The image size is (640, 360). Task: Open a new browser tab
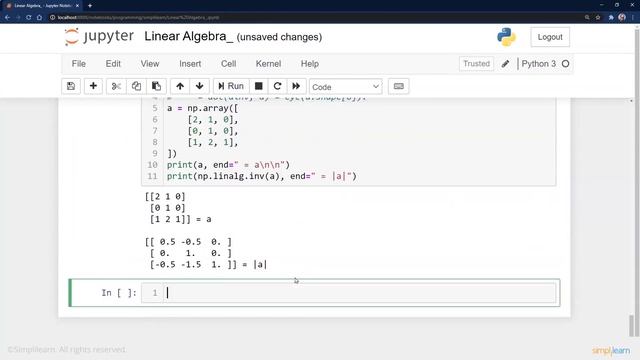coord(90,6)
